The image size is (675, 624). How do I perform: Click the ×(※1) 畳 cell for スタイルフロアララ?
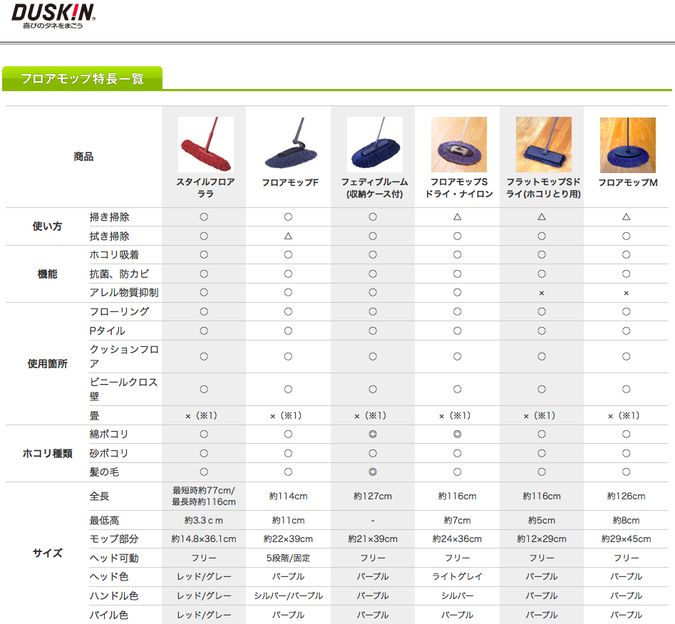point(201,416)
